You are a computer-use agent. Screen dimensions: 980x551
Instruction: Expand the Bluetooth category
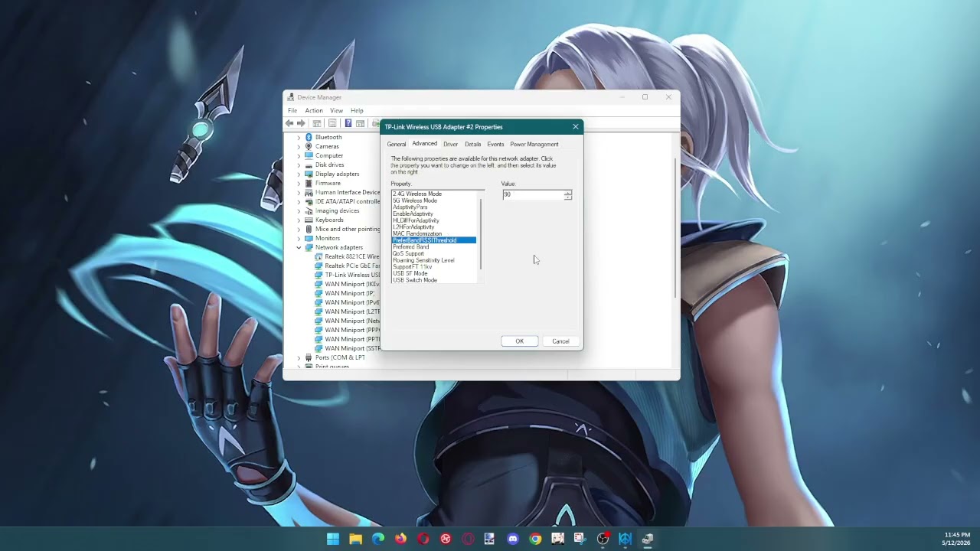299,137
